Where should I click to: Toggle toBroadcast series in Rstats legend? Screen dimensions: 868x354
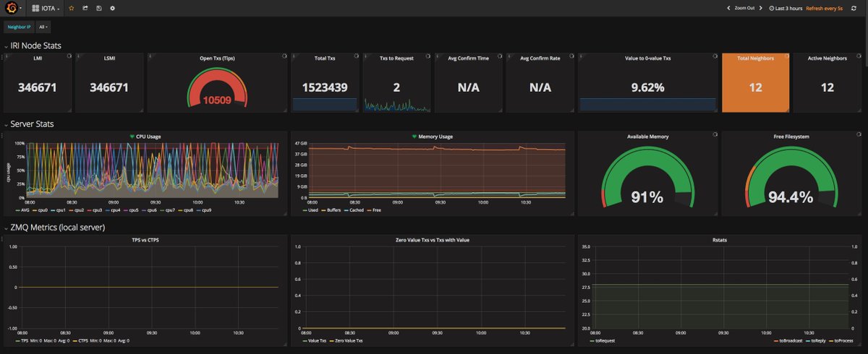[790, 340]
